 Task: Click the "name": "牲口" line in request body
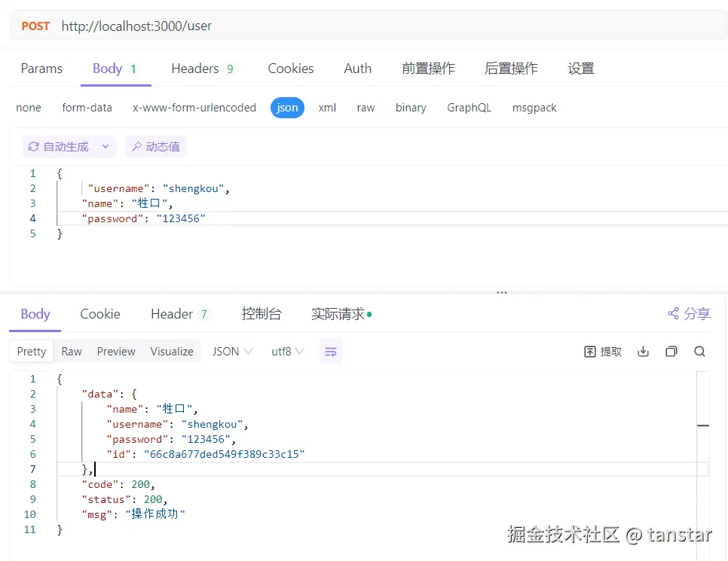pos(127,203)
